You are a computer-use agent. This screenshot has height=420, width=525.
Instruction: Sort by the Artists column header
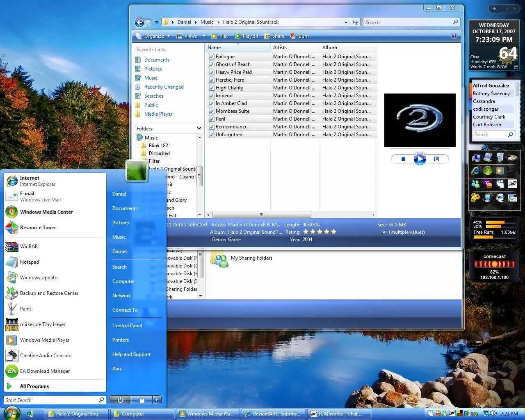(x=295, y=48)
